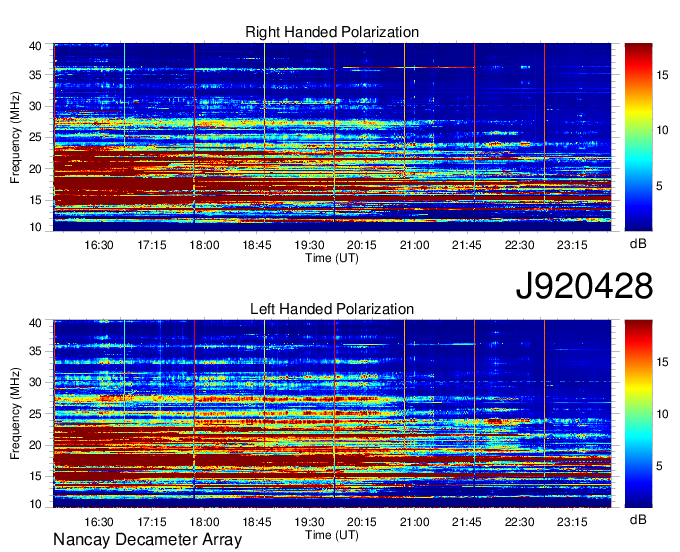This screenshot has width=680, height=552.
Task: Click 19:30 tick on Right Handed time axis
Action: [x=309, y=245]
